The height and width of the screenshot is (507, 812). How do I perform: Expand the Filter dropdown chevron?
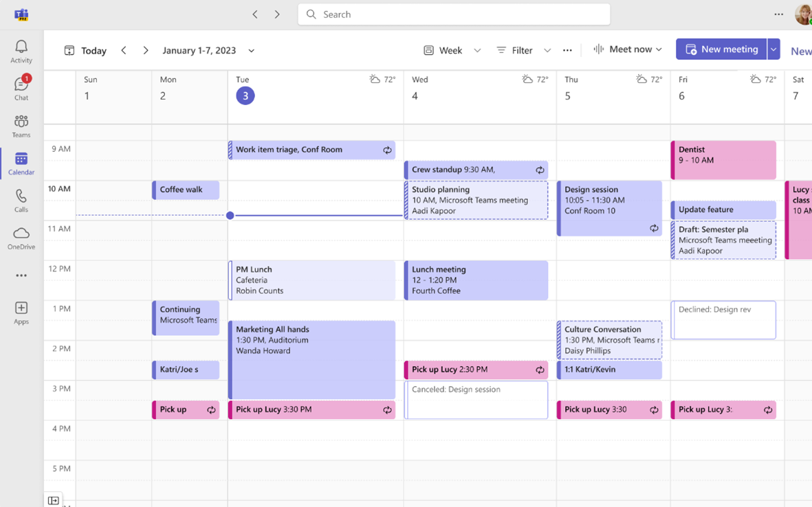[547, 50]
